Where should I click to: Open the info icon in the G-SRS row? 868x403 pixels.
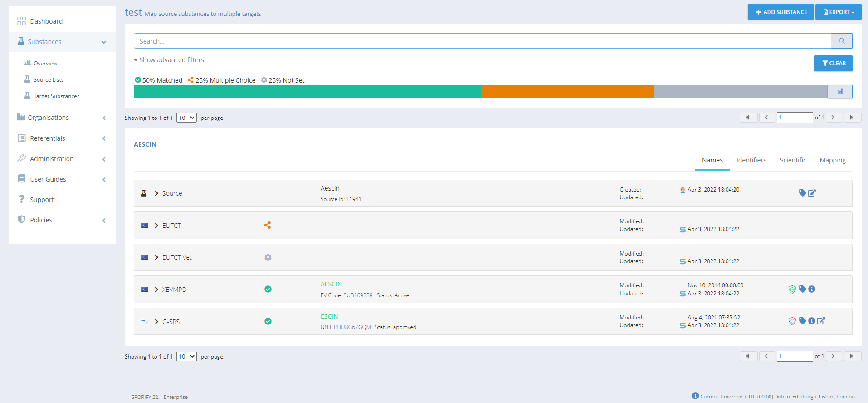pos(812,321)
